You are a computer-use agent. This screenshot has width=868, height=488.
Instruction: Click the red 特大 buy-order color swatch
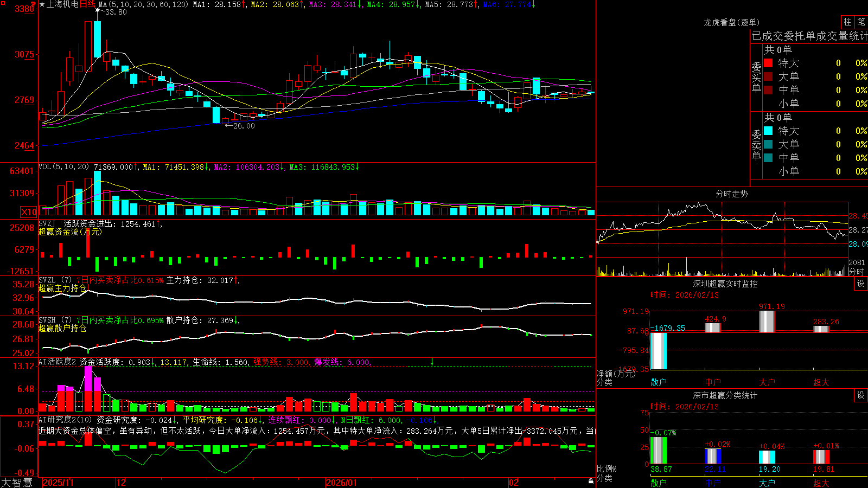(768, 63)
